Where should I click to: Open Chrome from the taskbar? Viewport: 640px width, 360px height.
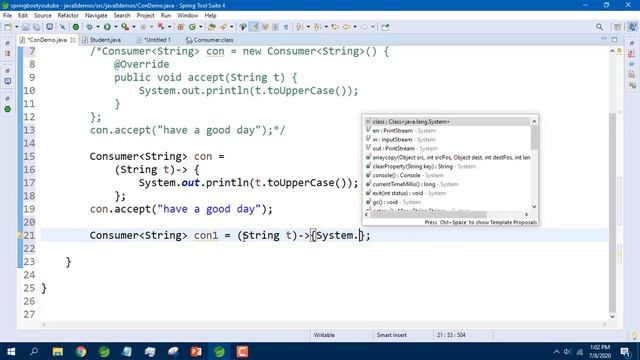81,351
